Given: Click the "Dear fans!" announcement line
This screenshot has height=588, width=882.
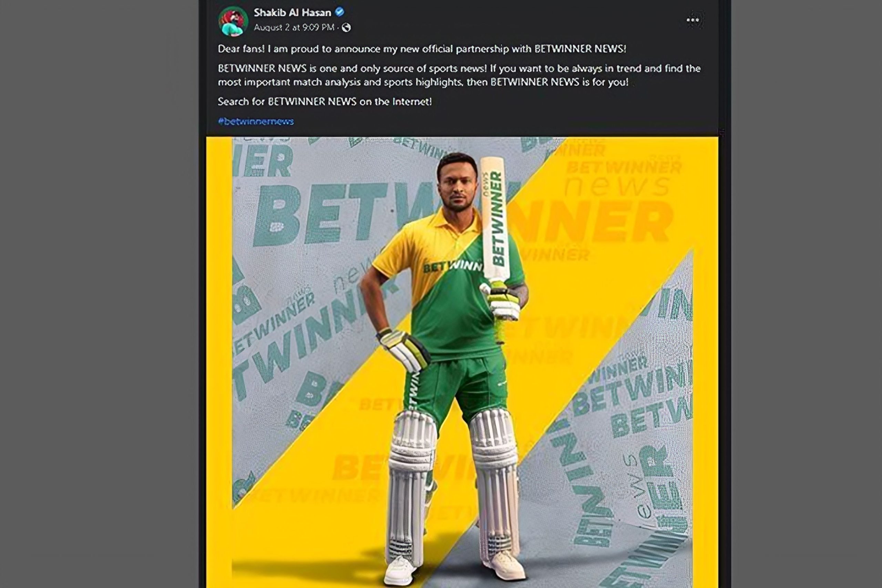Looking at the screenshot, I should [422, 49].
